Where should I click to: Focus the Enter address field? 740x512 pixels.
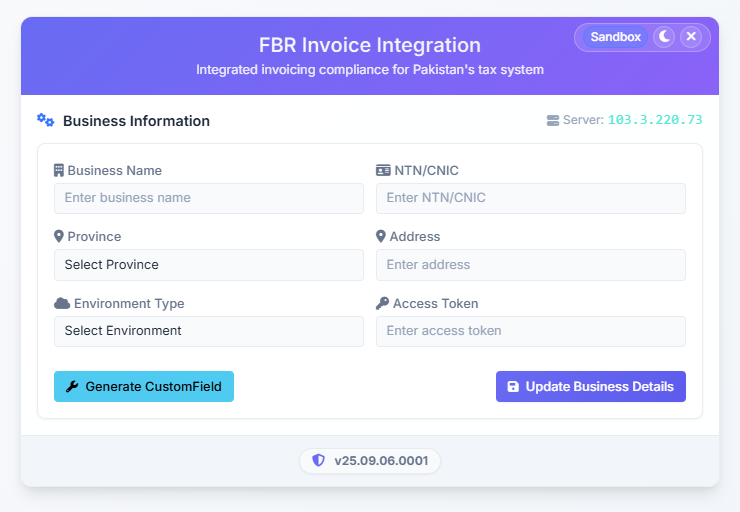[530, 265]
